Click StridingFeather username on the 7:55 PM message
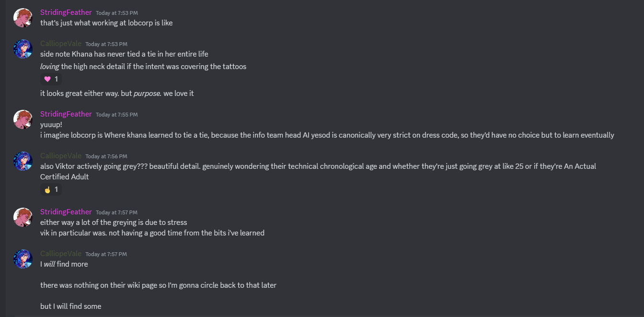The height and width of the screenshot is (317, 644). (x=66, y=114)
